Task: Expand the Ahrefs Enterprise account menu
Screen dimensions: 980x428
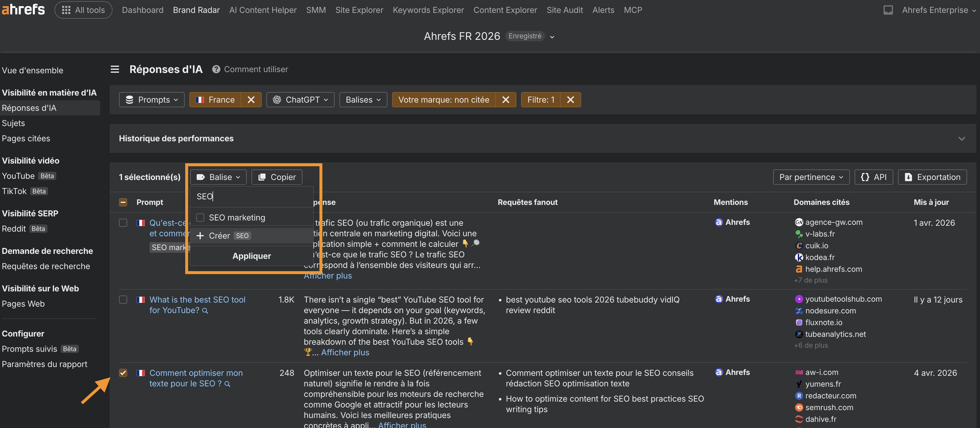Action: click(x=939, y=10)
